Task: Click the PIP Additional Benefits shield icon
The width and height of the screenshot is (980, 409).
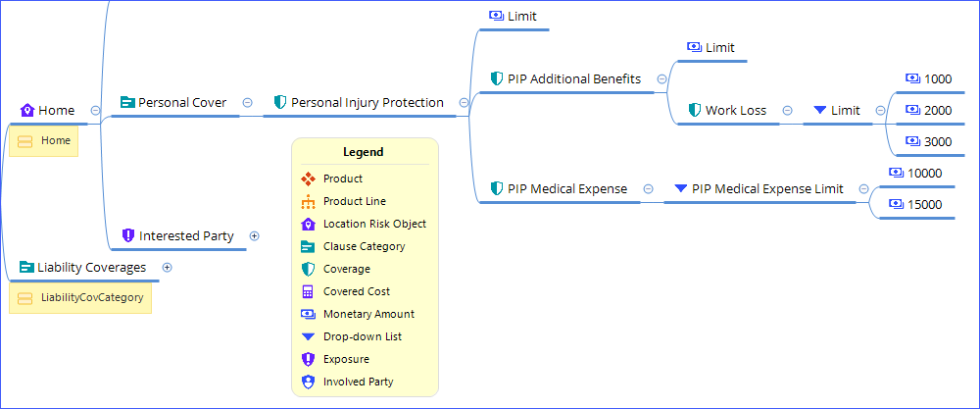Action: [496, 78]
